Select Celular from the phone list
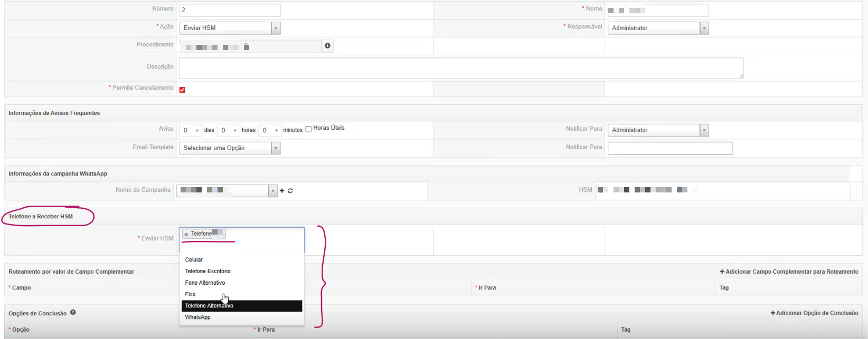Screen dimensions: 868x339 click(x=194, y=260)
